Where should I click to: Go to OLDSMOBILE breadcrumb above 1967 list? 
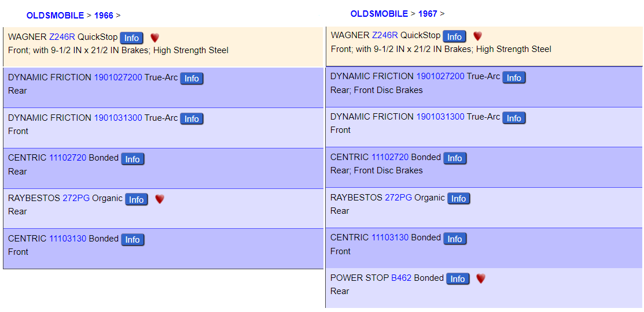coord(379,13)
